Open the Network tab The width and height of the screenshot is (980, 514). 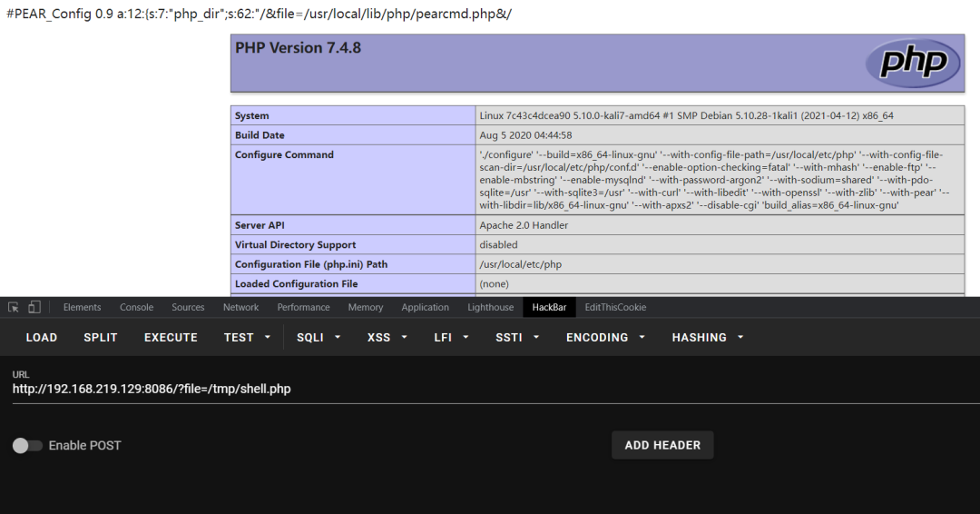click(240, 307)
